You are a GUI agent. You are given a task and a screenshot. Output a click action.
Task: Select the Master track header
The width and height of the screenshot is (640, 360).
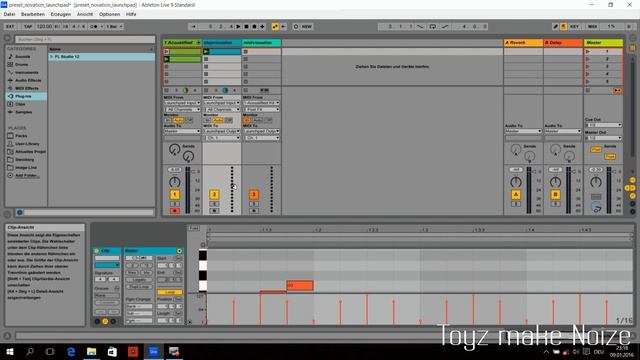tap(603, 42)
